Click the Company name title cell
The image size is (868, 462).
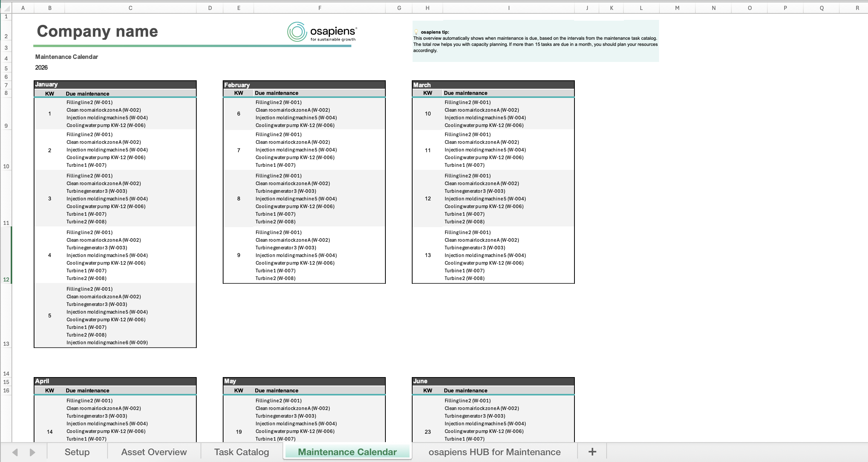coord(97,31)
